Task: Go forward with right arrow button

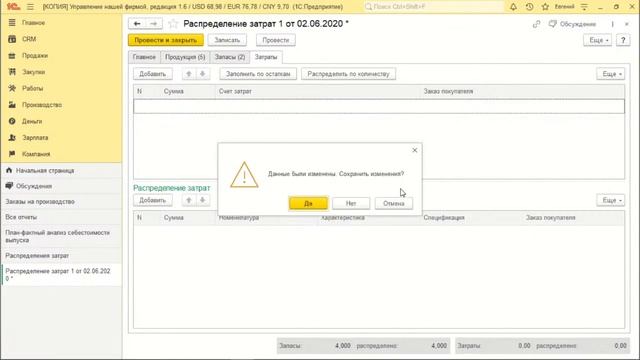Action: [x=154, y=24]
